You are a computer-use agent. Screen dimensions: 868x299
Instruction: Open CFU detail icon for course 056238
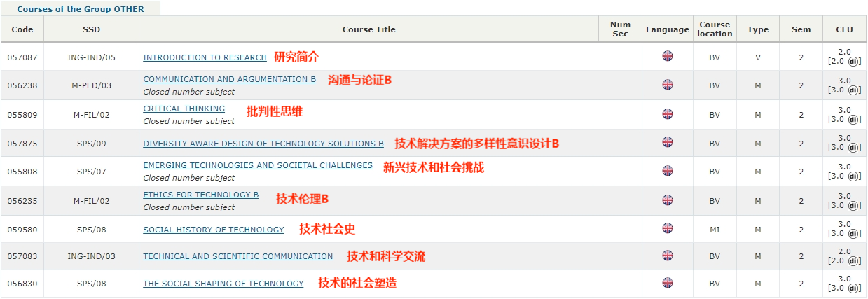[853, 90]
